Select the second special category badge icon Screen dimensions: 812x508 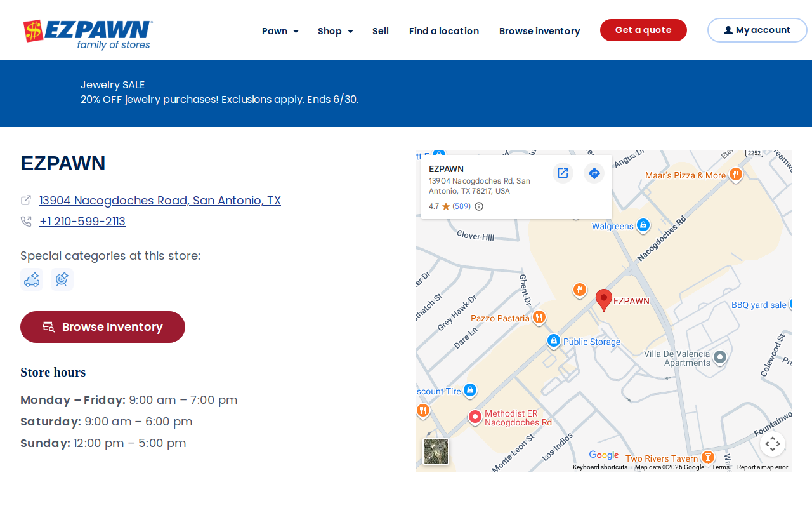pos(62,279)
